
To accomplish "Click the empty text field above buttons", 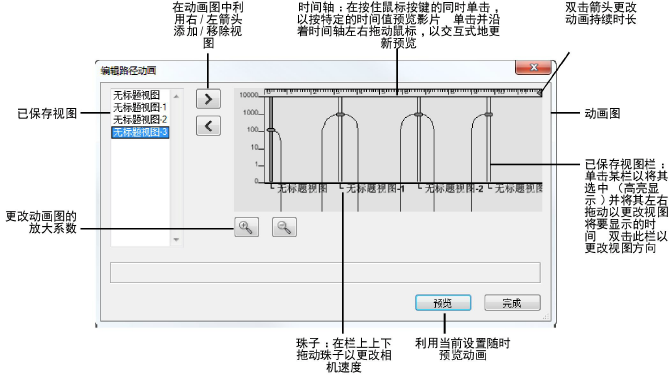I will point(325,272).
